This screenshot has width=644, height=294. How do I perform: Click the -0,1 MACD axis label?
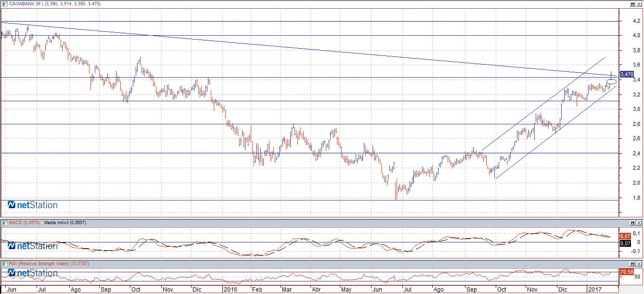(x=635, y=251)
